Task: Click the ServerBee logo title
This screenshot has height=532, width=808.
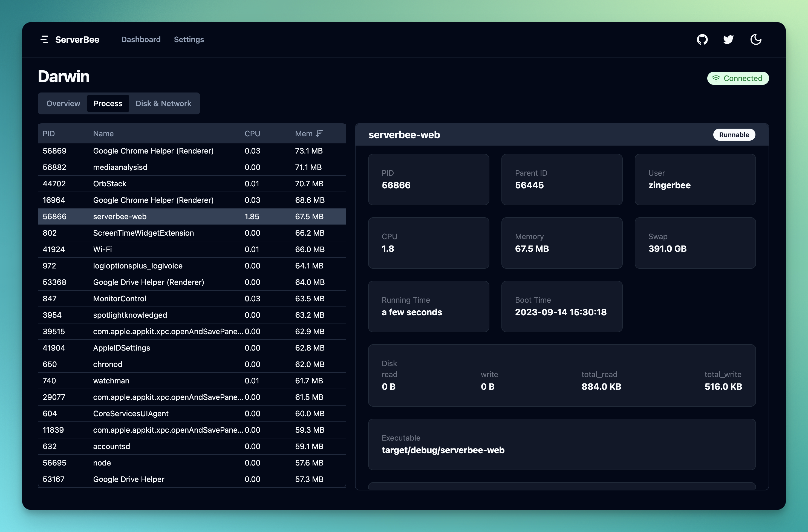Action: pos(77,39)
